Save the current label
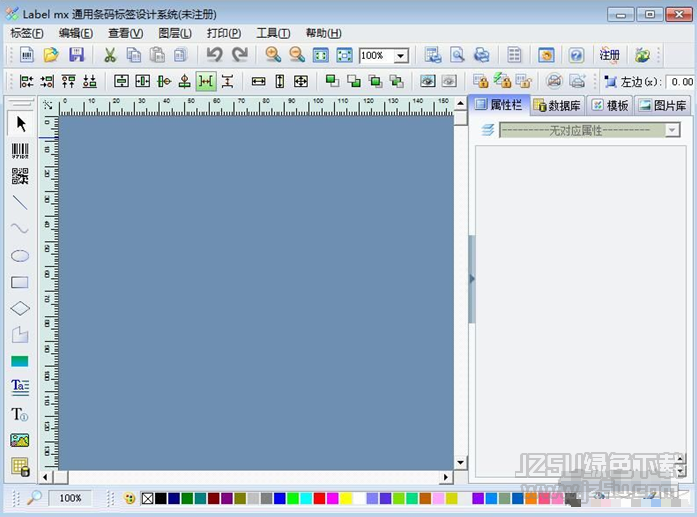This screenshot has width=697, height=517. tap(76, 55)
